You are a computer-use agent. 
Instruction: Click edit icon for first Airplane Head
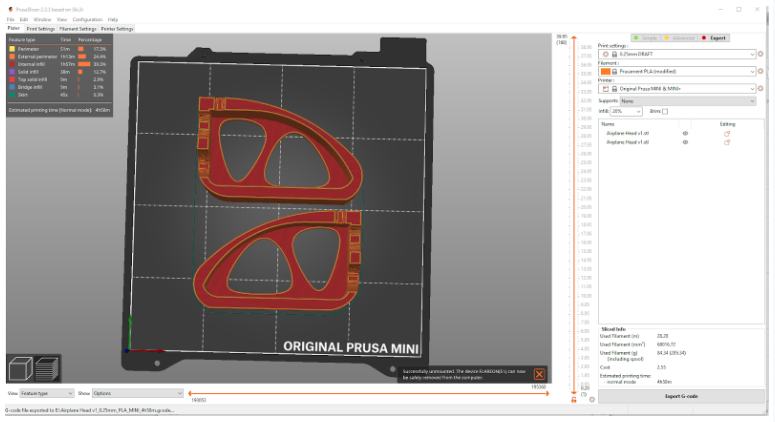(x=727, y=133)
